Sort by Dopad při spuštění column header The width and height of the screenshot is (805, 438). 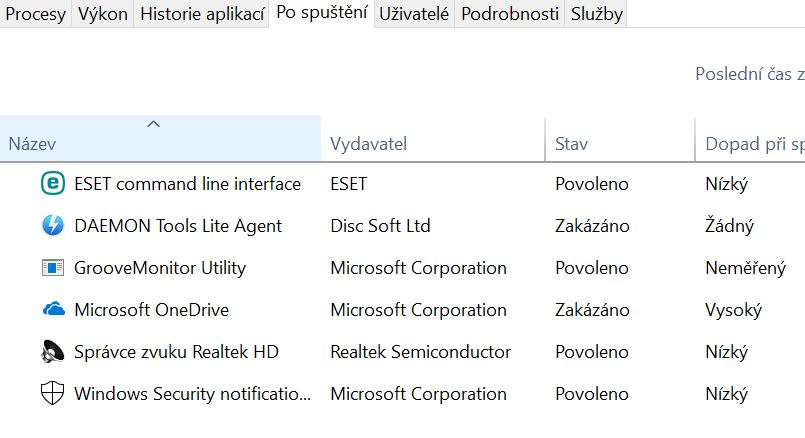[x=754, y=145]
